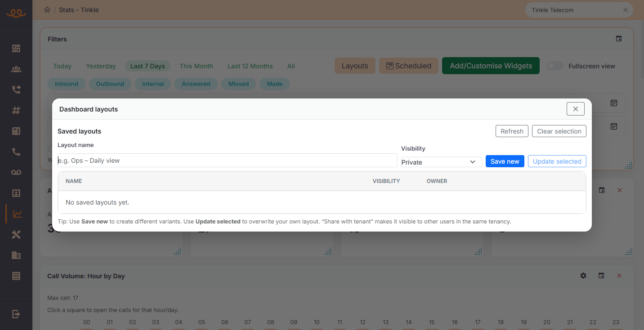Screen dimensions: 644x330
Task: Close the Dashboard layouts dialog
Action: pyautogui.click(x=575, y=109)
